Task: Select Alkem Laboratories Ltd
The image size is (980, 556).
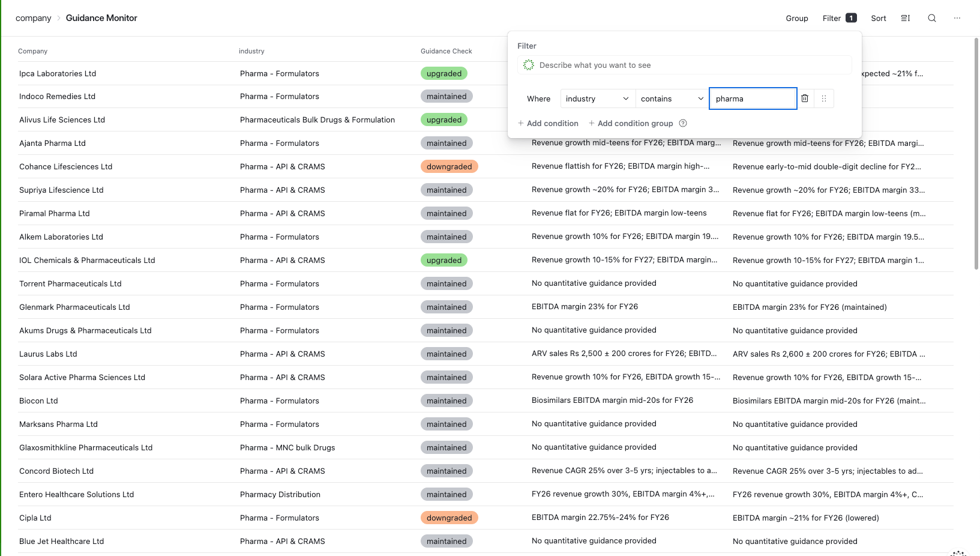Action: click(x=61, y=237)
